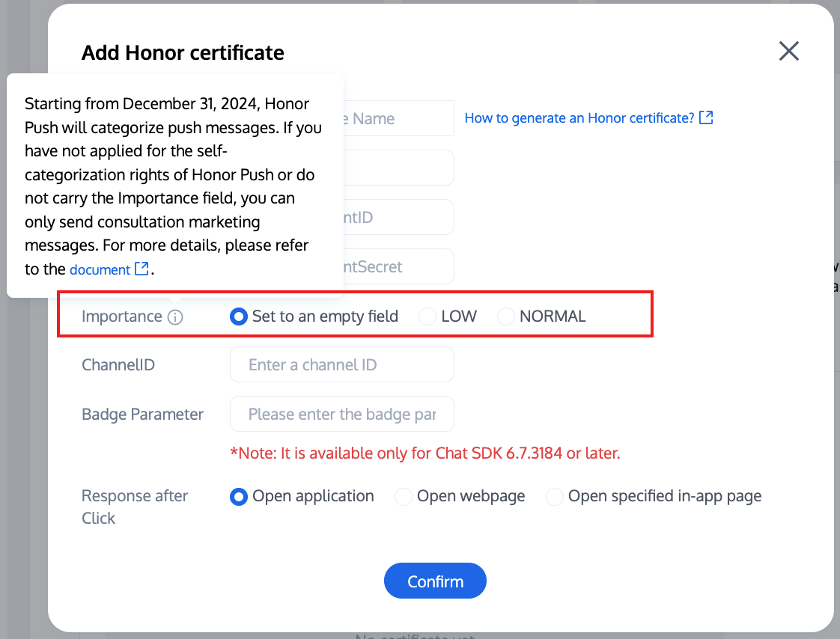Select the LOW importance option

click(427, 317)
